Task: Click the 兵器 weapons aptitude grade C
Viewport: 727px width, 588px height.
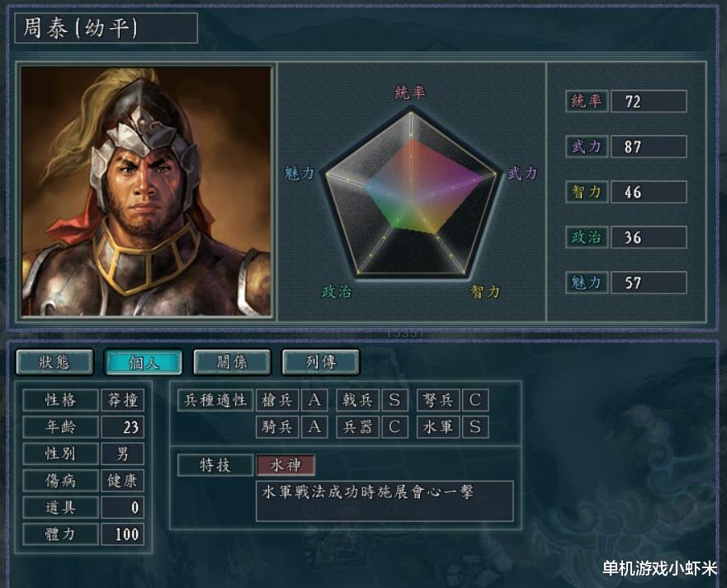Action: [394, 426]
